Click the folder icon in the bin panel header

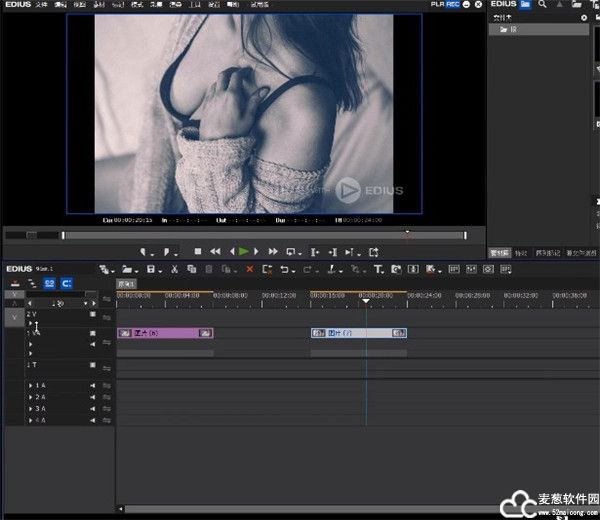[525, 5]
